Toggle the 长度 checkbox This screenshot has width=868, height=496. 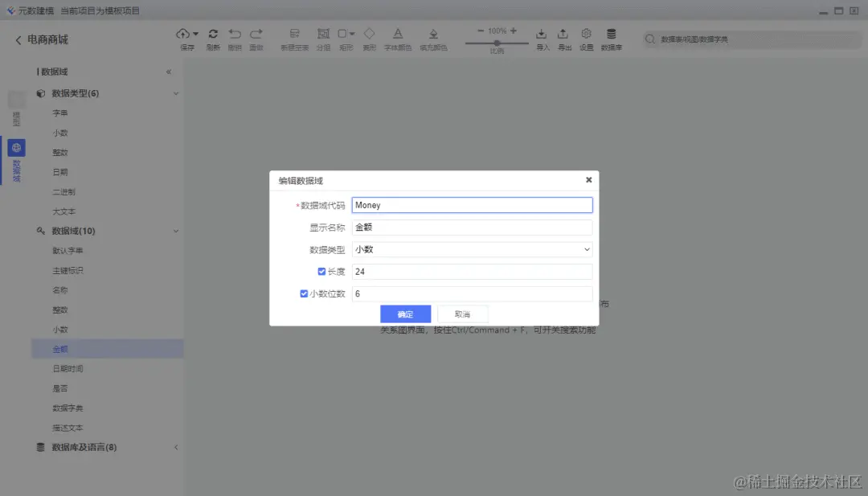(321, 271)
